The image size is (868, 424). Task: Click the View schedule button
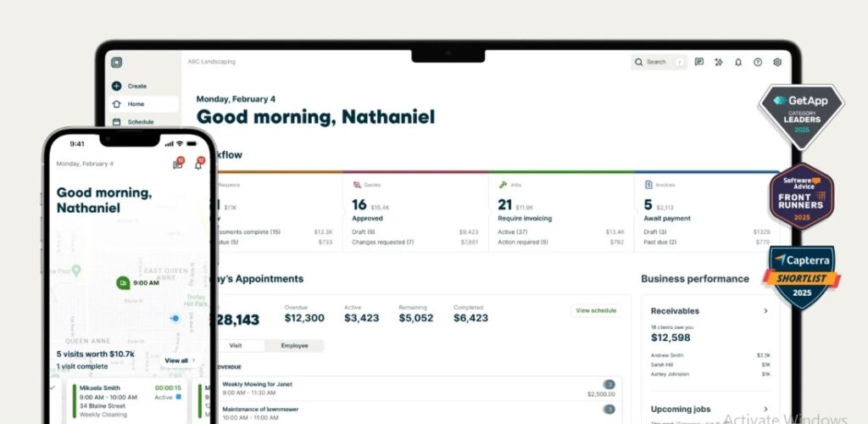(x=596, y=311)
